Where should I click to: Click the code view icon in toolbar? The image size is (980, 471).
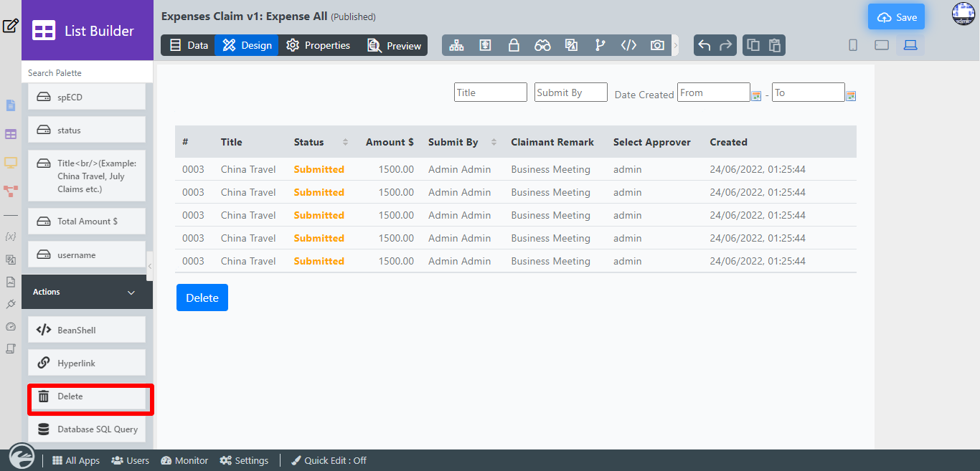click(628, 45)
